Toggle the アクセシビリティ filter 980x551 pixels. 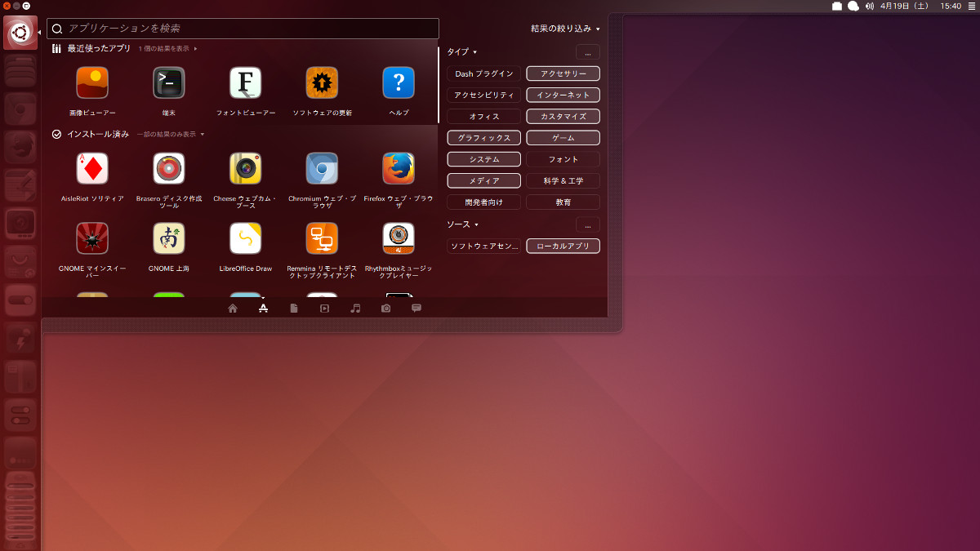click(x=484, y=95)
